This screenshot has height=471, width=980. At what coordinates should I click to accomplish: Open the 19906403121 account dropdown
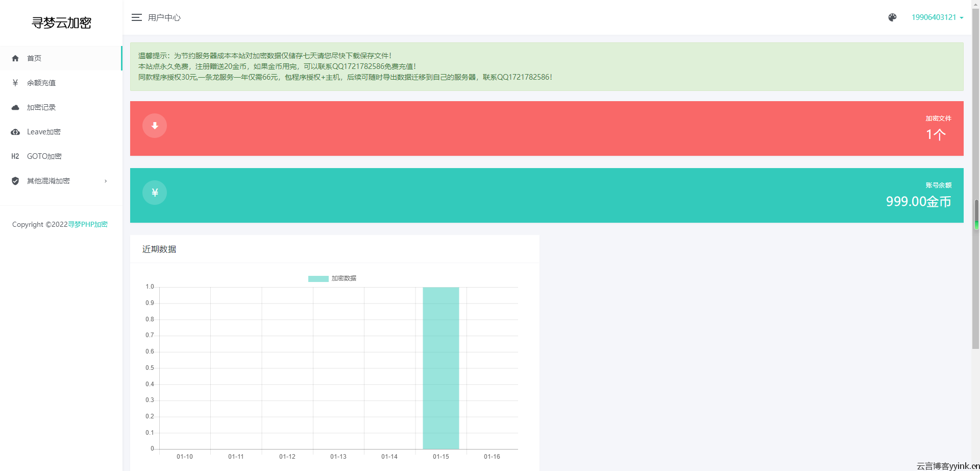pos(937,17)
